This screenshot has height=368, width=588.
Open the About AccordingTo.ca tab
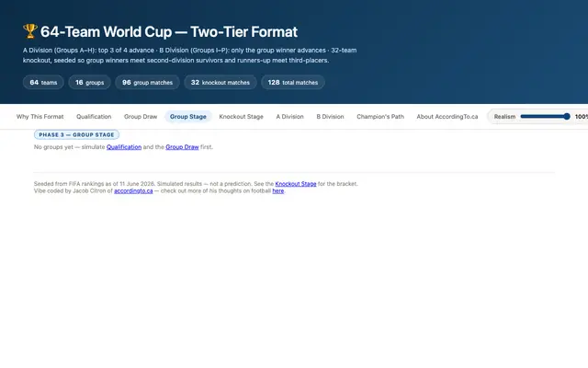pos(447,117)
